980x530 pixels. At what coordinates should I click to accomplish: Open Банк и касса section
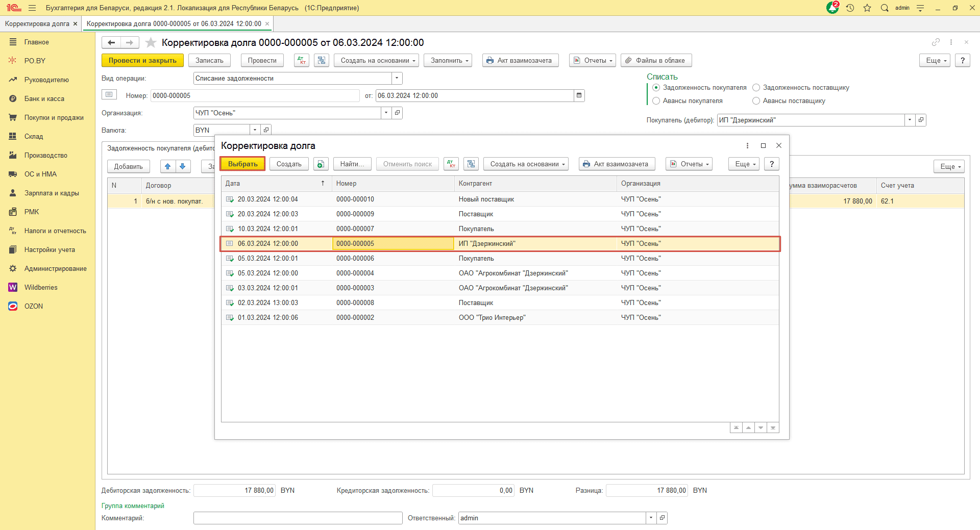44,98
